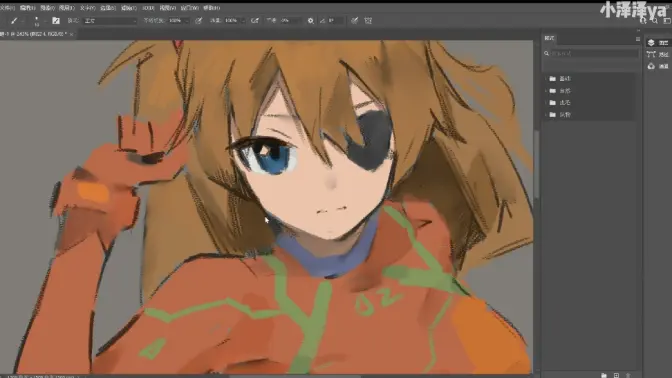Select the 织物 style group folder icon
The image size is (672, 378).
(552, 115)
